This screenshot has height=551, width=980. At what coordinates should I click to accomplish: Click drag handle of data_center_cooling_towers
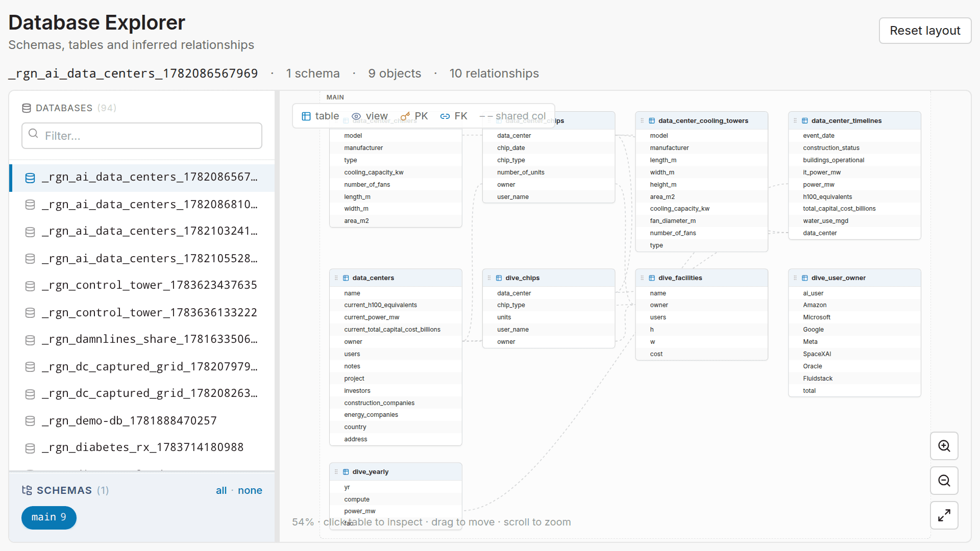pyautogui.click(x=642, y=121)
